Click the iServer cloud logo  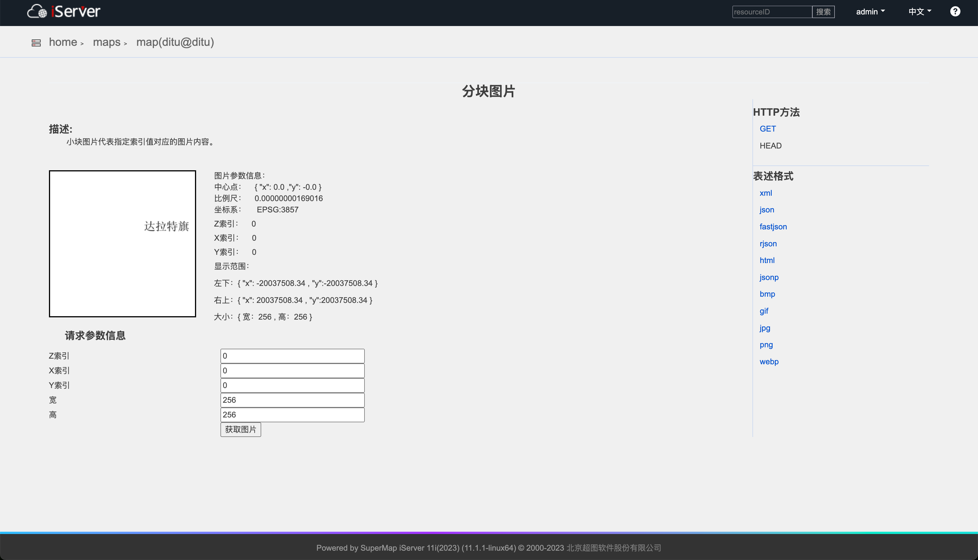(64, 12)
